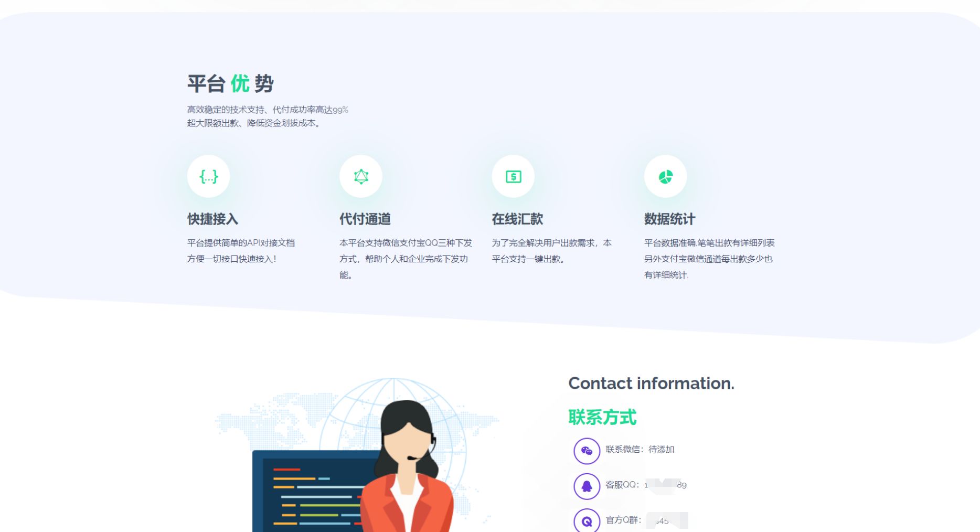This screenshot has height=532, width=980.
Task: Click the green pie chart inside the circle
Action: coord(666,177)
